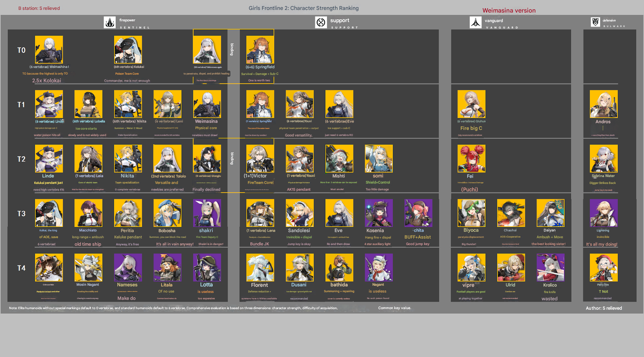Screen dimensions: 644x357
Task: Click the Sabrina Water portrait
Action: tap(604, 158)
